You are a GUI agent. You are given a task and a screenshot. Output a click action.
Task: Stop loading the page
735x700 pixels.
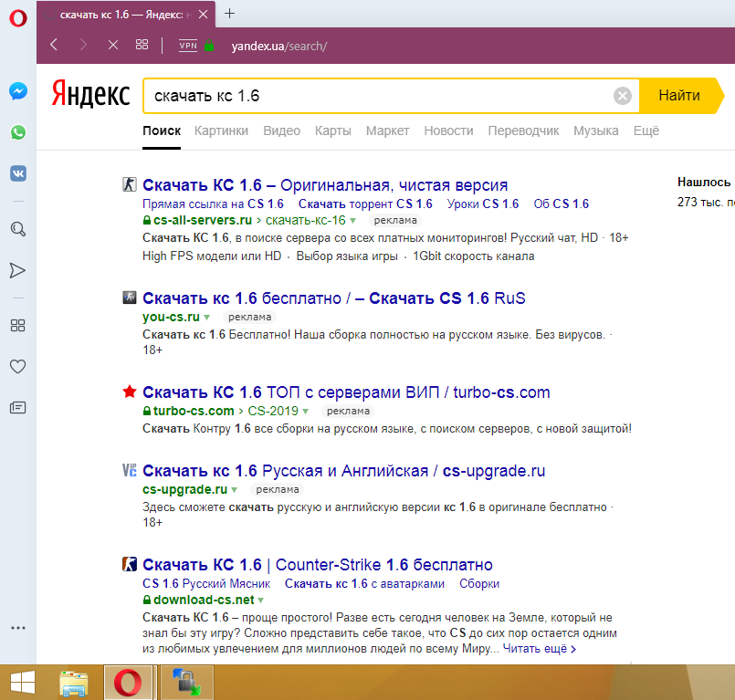113,45
